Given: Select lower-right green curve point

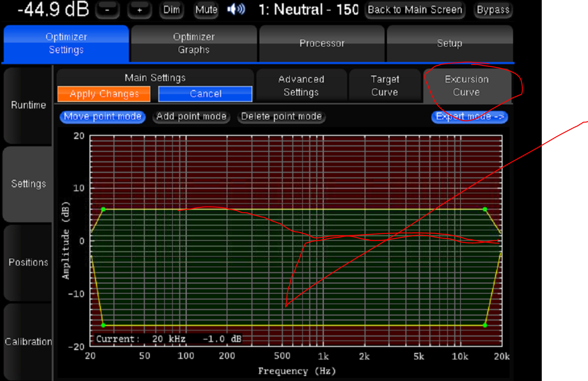Looking at the screenshot, I should point(485,325).
